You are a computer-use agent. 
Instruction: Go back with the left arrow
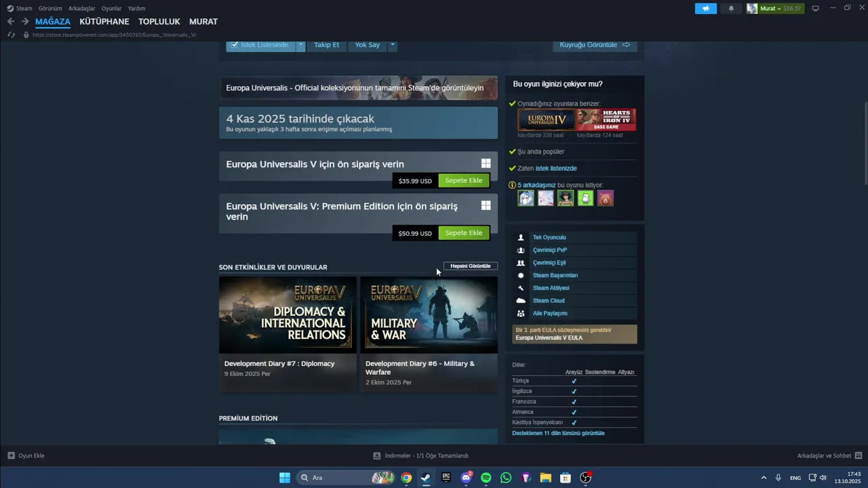tap(10, 22)
